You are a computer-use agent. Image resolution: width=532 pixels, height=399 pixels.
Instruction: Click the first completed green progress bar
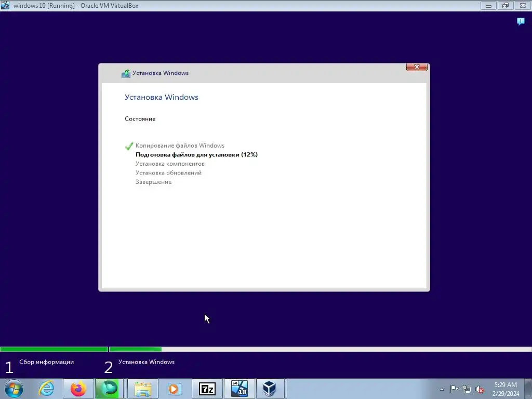tap(54, 349)
